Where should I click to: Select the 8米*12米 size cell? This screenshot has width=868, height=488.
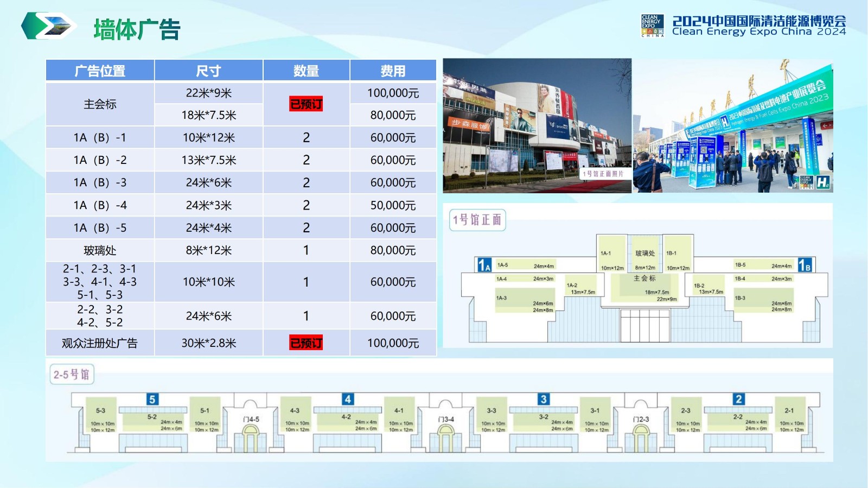pos(209,250)
